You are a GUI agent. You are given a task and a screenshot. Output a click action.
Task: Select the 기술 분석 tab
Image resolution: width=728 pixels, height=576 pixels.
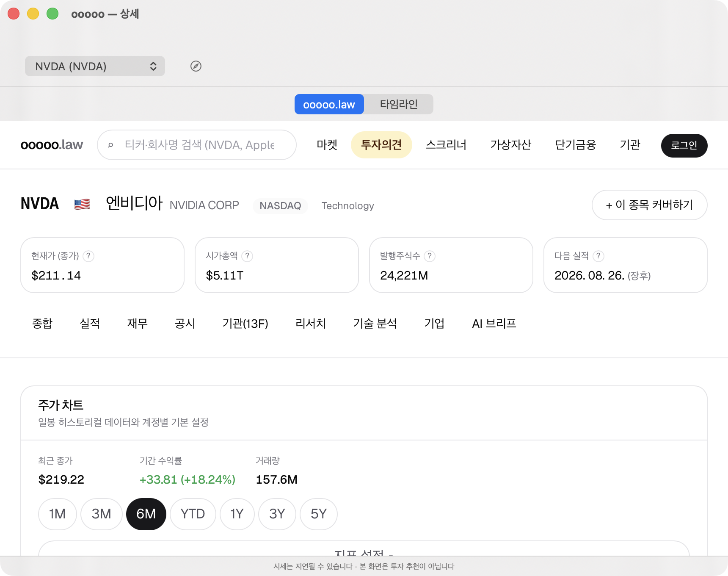pos(375,324)
